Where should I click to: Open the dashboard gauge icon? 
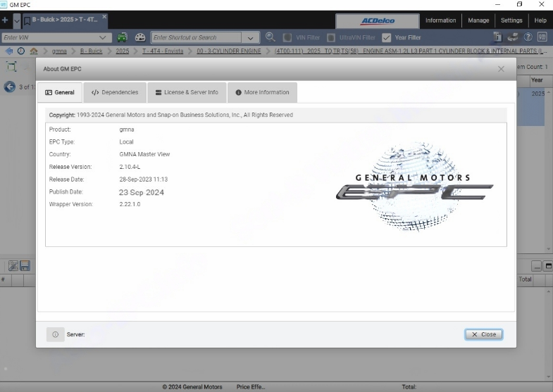coord(140,37)
